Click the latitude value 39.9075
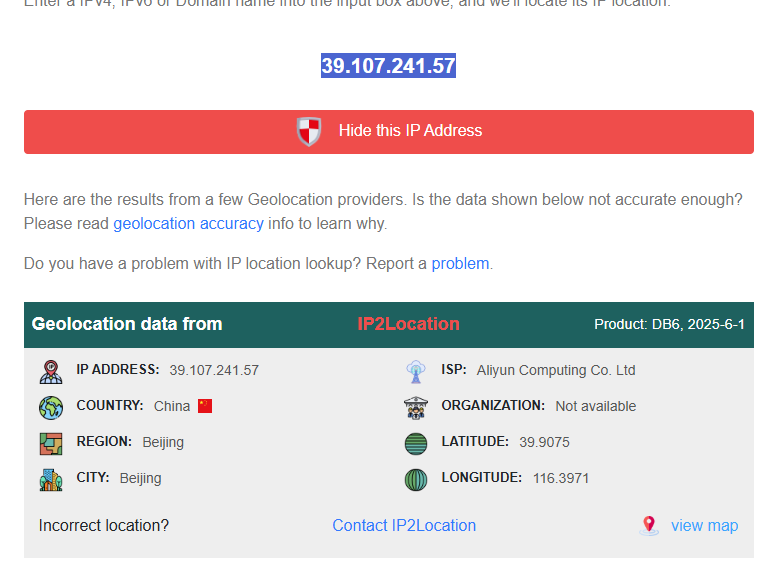The height and width of the screenshot is (561, 763). (x=544, y=442)
